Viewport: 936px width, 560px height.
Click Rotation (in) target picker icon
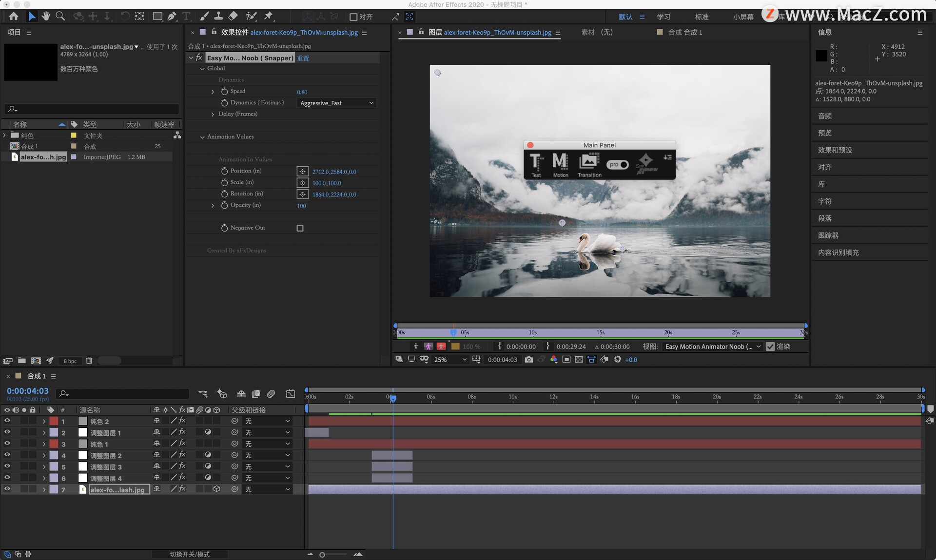click(x=303, y=194)
